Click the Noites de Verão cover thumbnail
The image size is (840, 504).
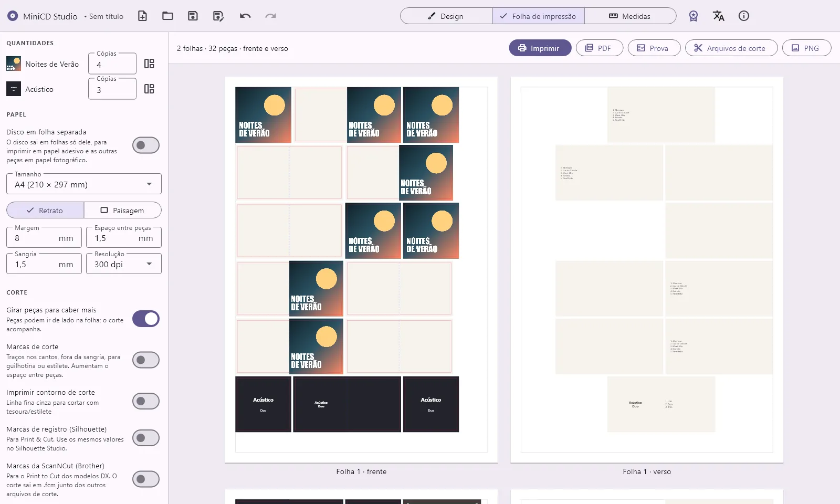pos(14,64)
